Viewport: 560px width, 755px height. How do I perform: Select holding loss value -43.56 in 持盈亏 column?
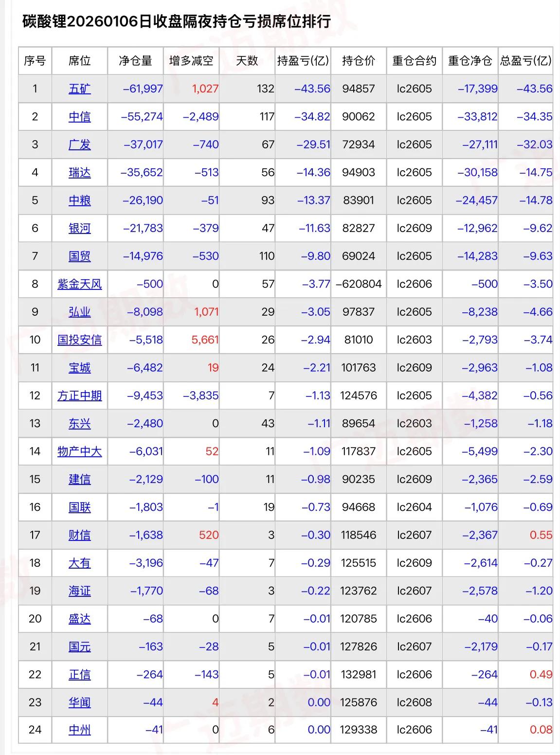[312, 89]
